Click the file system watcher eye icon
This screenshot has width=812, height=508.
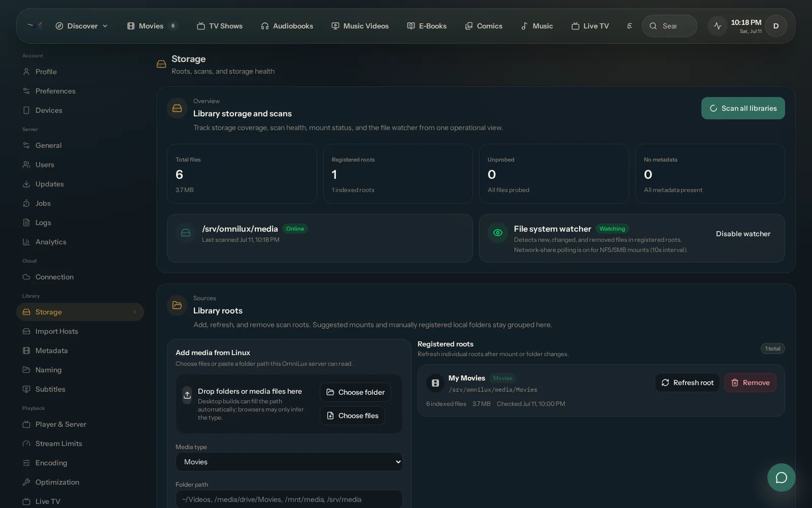pyautogui.click(x=498, y=233)
